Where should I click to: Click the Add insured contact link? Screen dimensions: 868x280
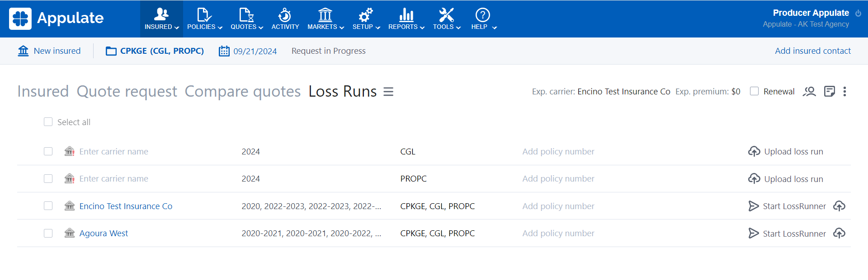pos(812,51)
